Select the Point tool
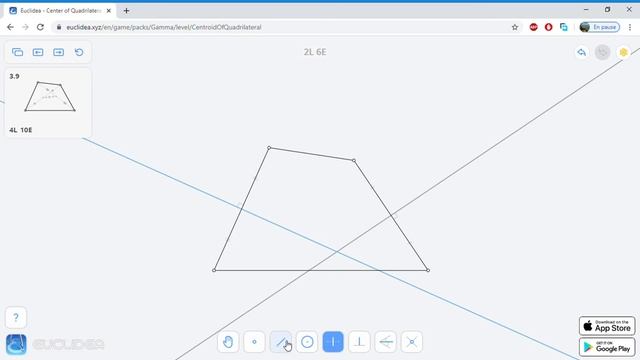This screenshot has height=360, width=640. click(254, 342)
